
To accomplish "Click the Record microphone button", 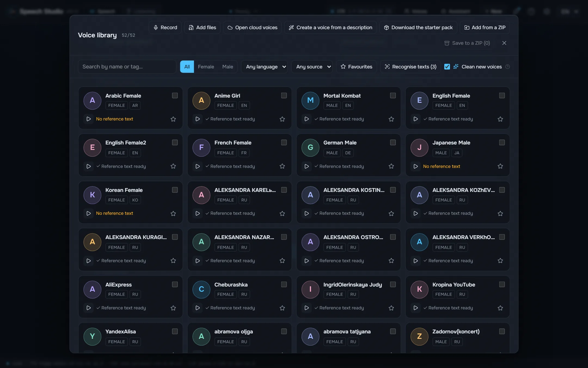I will (165, 28).
